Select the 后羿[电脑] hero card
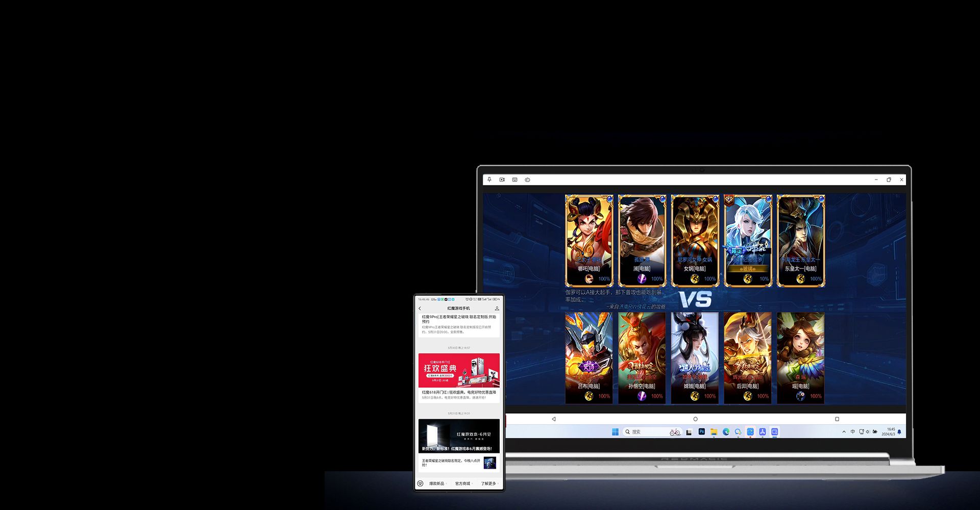 click(x=748, y=358)
